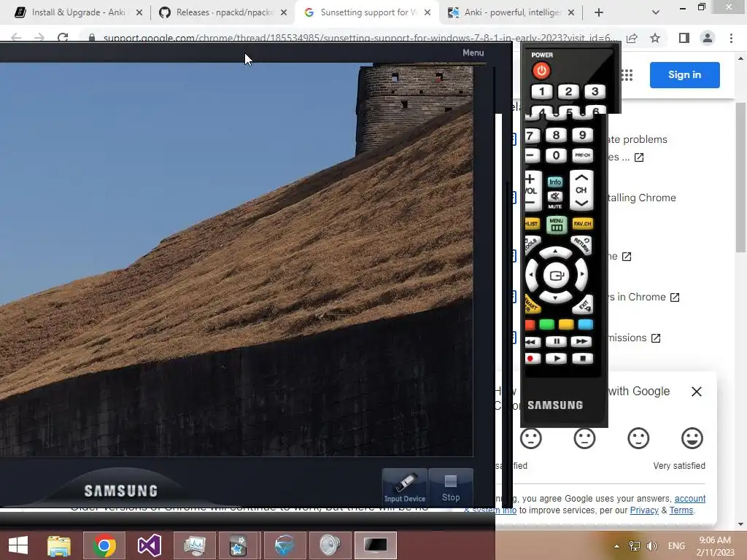Select number 1 on the Samsung remote
The image size is (747, 560).
pos(542,91)
